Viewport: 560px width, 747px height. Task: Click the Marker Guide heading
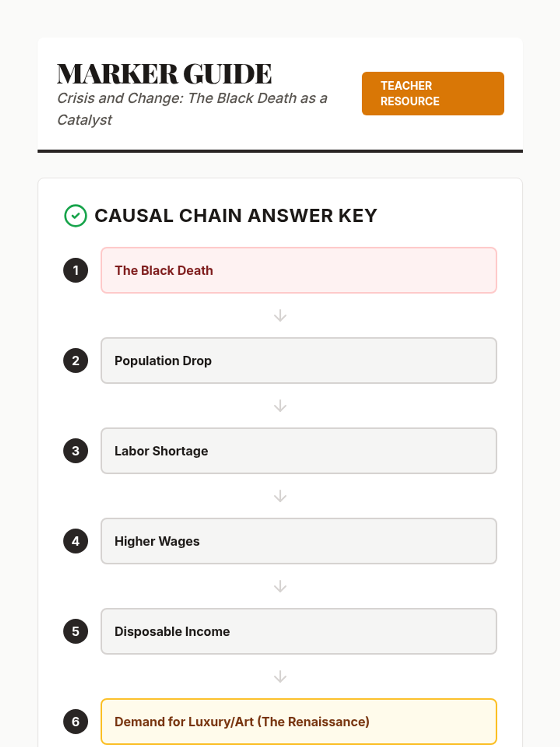point(164,74)
